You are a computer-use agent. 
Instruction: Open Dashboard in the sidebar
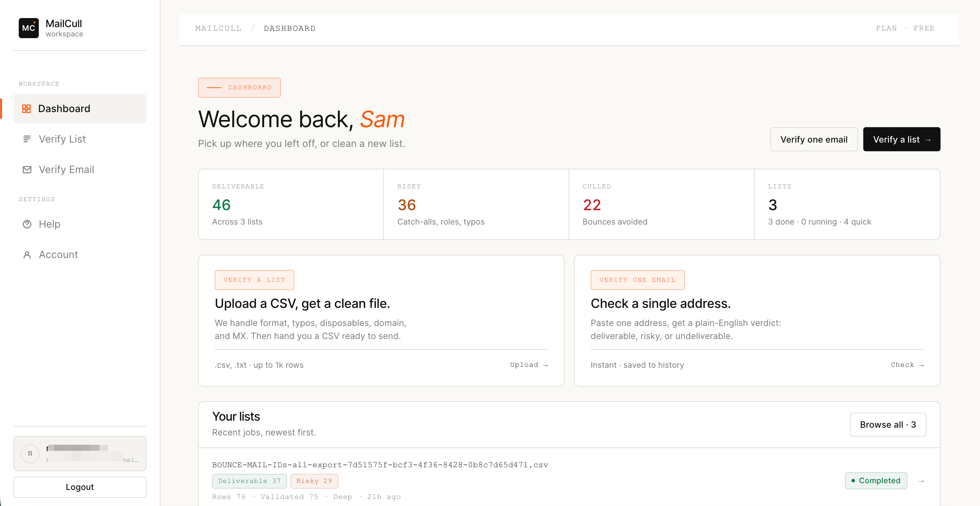(80, 108)
